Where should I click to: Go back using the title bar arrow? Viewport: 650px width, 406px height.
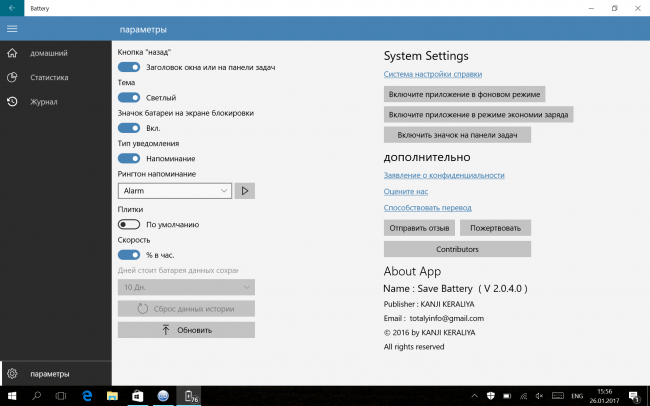pos(12,8)
